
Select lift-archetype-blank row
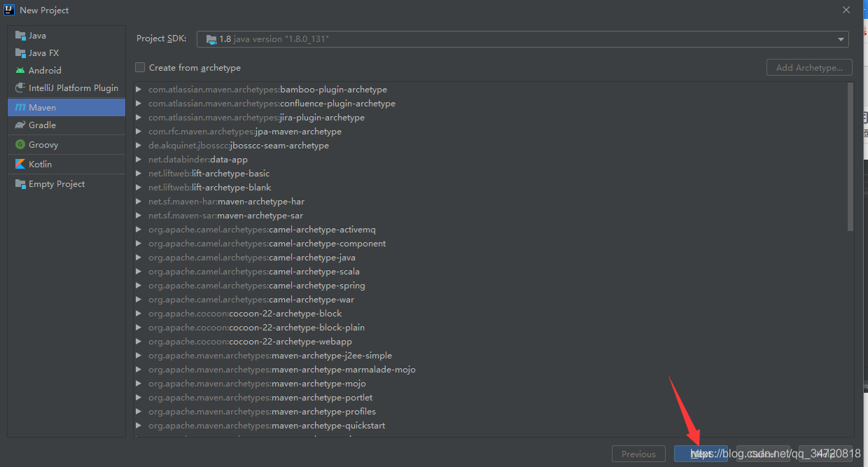pyautogui.click(x=490, y=188)
